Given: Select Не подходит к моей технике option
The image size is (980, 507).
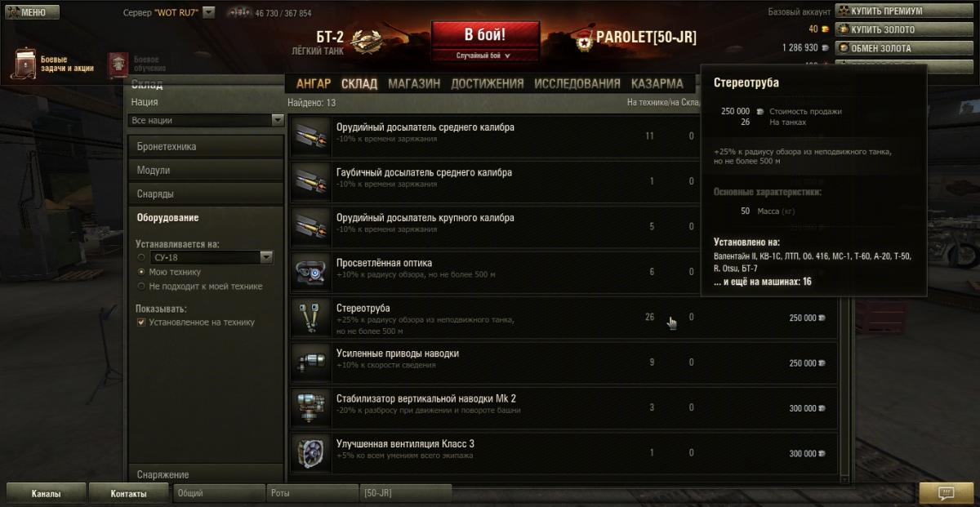Looking at the screenshot, I should 141,287.
